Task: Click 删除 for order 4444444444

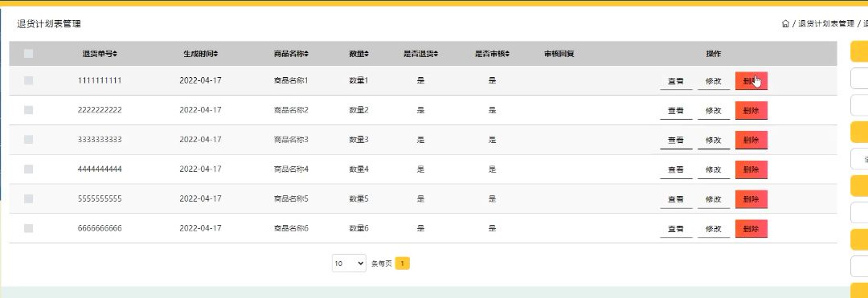Action: coord(751,169)
